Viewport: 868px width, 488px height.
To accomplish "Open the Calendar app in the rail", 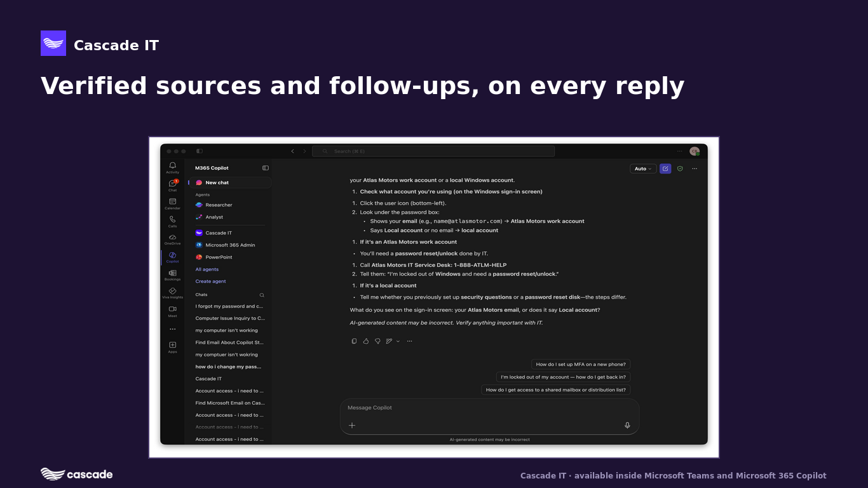I will click(172, 203).
